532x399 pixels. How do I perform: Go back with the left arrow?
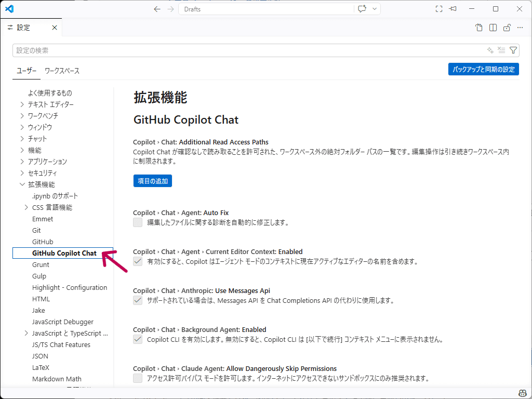click(x=157, y=9)
